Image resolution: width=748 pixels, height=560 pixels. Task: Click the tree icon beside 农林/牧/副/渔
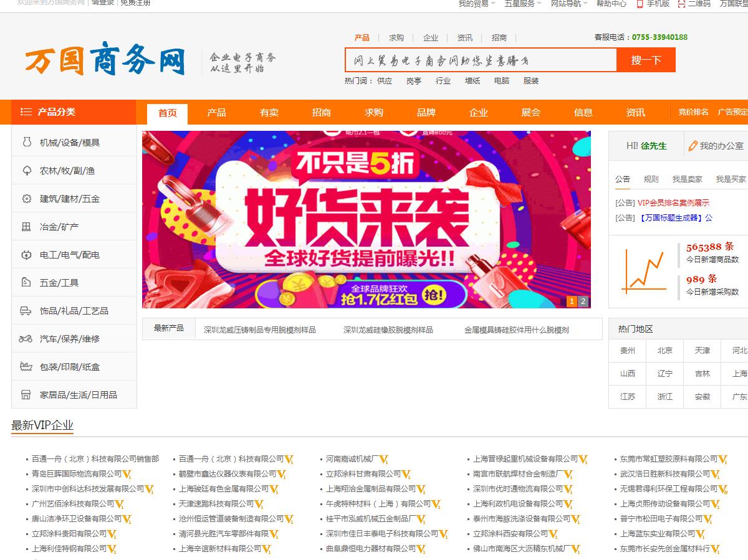[26, 171]
